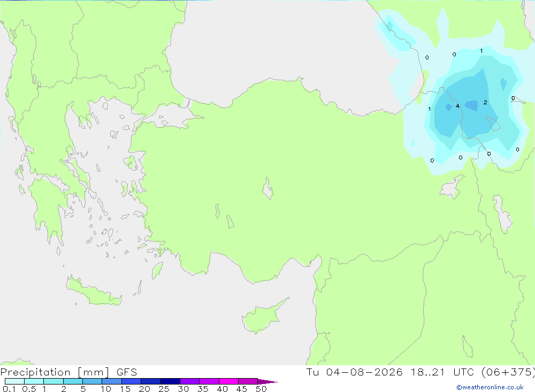The width and height of the screenshot is (535, 392).
Task: Click the legend tick label "45"
Action: [242, 389]
